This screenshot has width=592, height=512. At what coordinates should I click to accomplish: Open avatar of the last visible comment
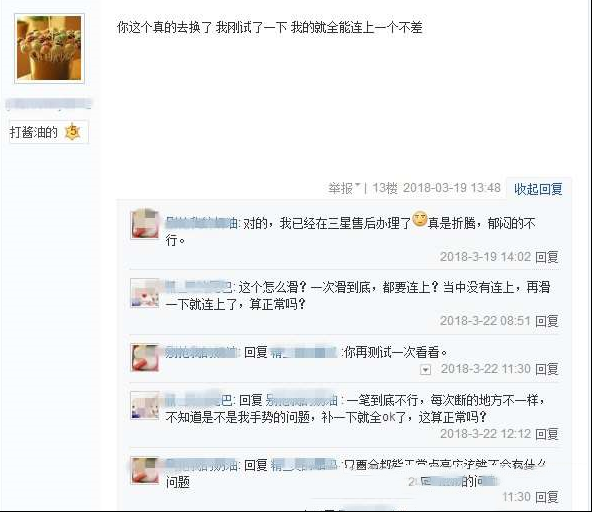pyautogui.click(x=145, y=470)
